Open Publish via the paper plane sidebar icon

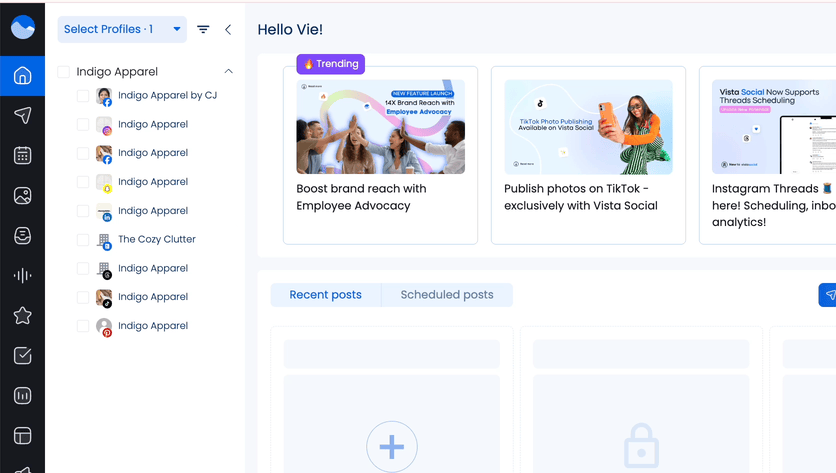[x=22, y=115]
